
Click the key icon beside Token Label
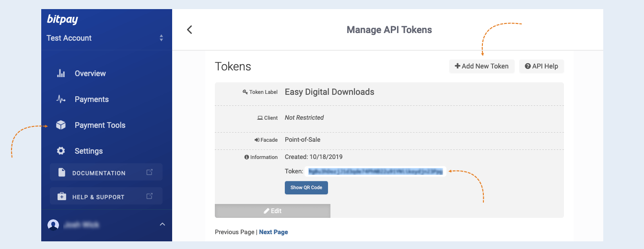pyautogui.click(x=245, y=92)
